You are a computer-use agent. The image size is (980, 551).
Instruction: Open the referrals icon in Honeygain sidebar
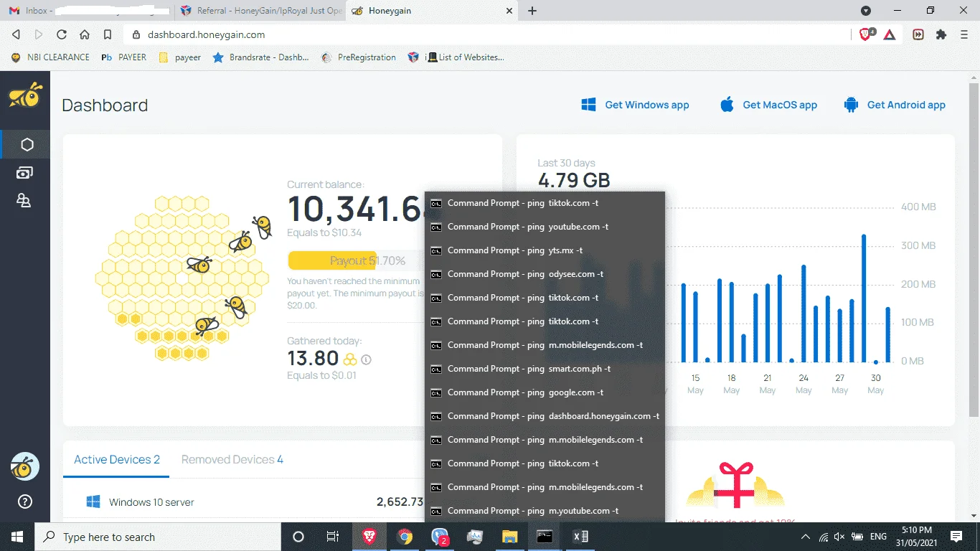point(24,201)
